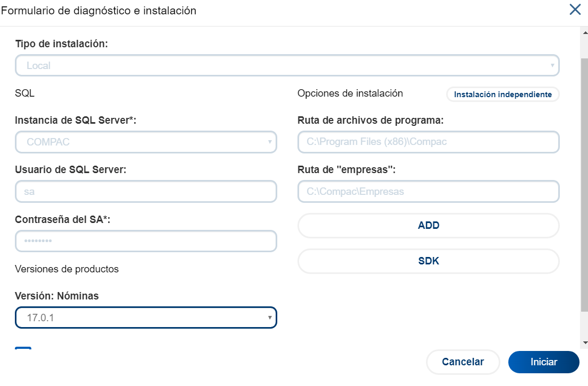Click the Cancelar button
Viewport: 588px width, 386px height.
point(463,362)
